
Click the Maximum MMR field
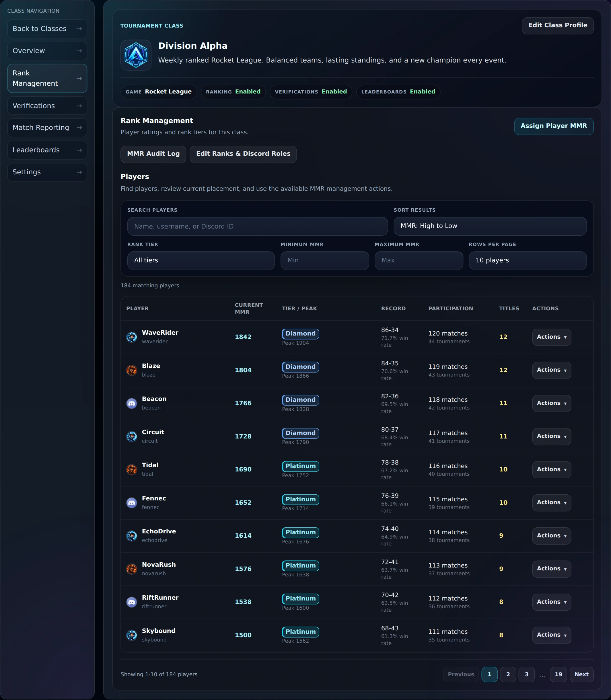[419, 260]
